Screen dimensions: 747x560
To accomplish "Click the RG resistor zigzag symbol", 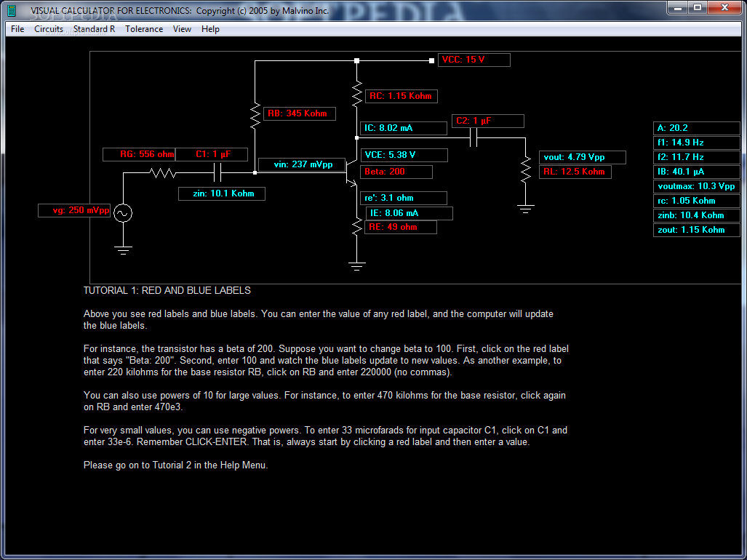I will point(163,173).
